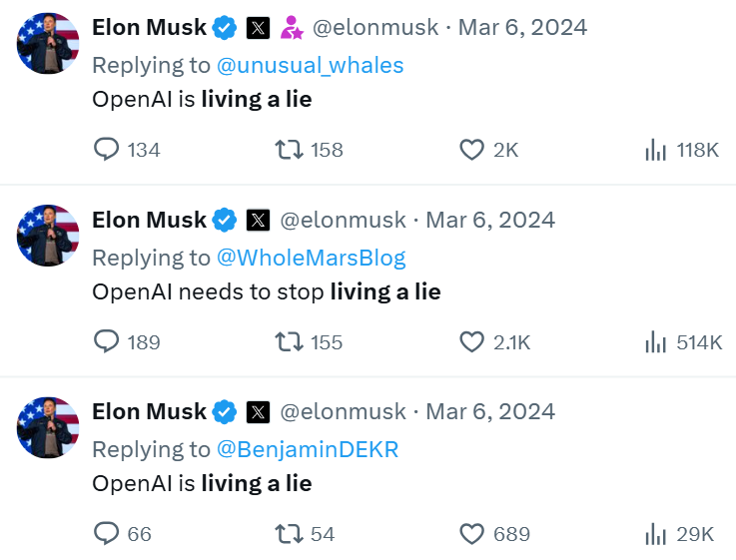
Task: Open the second tweet's Mar 6, 2024 timestamp
Action: [490, 220]
